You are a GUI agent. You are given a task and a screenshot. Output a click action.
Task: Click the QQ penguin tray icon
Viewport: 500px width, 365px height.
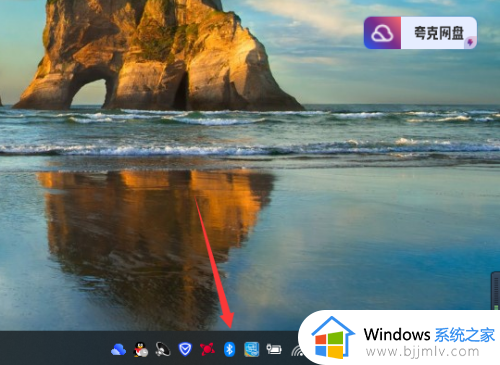(141, 350)
